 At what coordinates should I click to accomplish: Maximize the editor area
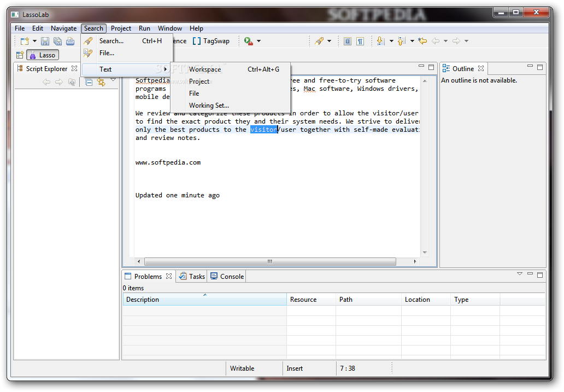point(431,67)
